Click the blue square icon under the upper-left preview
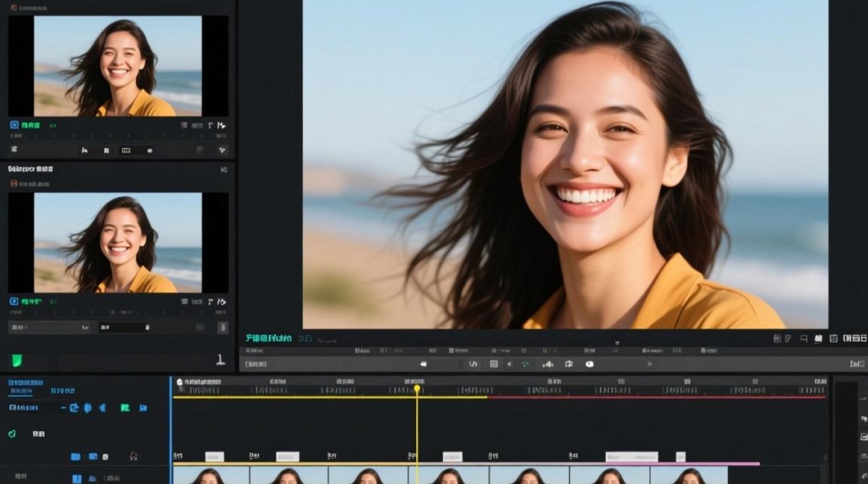This screenshot has width=868, height=484. (x=14, y=125)
